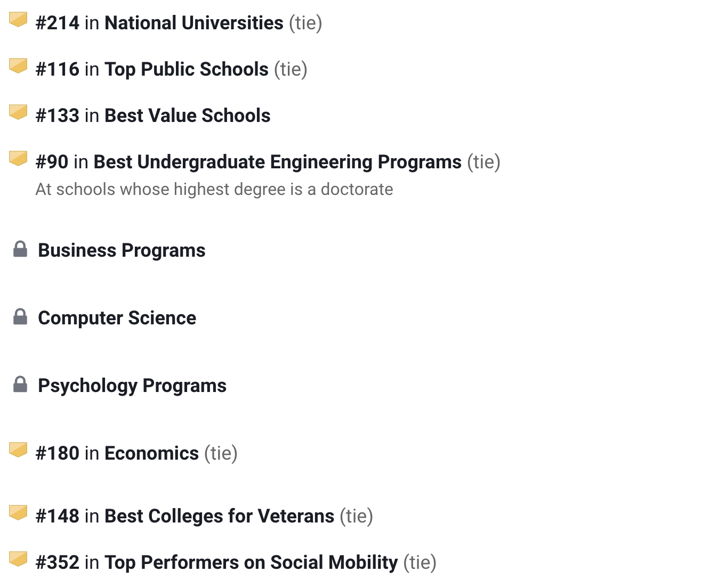Open Top Performers on Social Mobility
The image size is (726, 588).
tap(251, 562)
